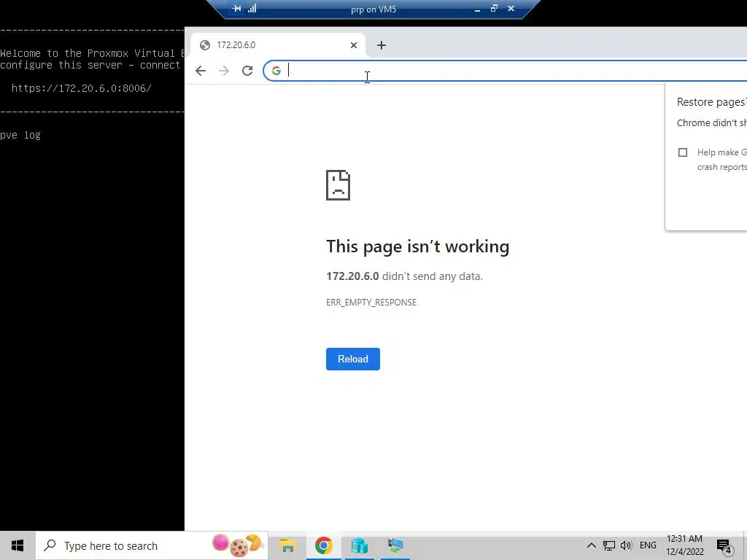The image size is (747, 560).
Task: Open Server Manager taskbar icon
Action: [359, 545]
